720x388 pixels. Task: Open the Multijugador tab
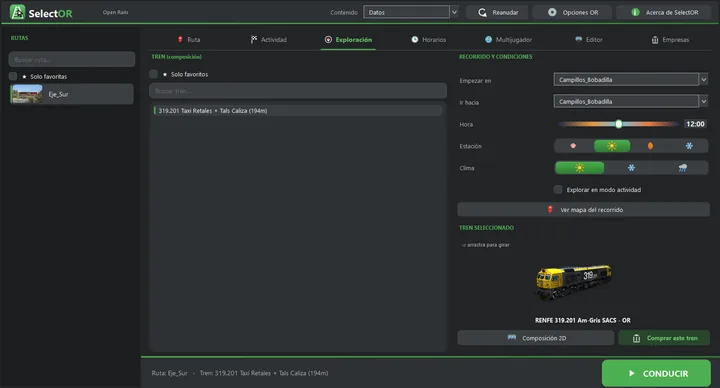508,40
